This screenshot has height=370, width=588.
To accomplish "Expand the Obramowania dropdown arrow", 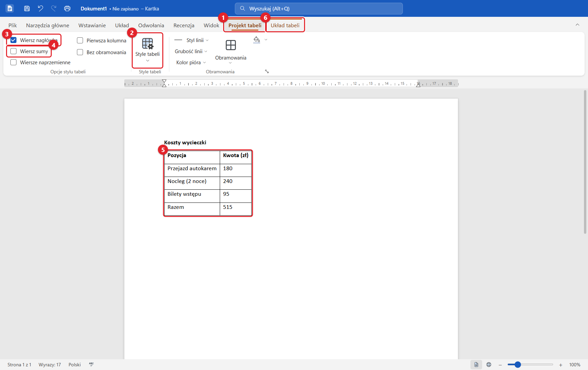I will (x=230, y=63).
